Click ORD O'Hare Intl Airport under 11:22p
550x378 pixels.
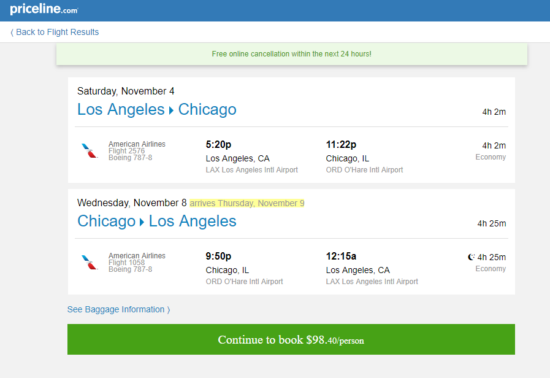364,170
